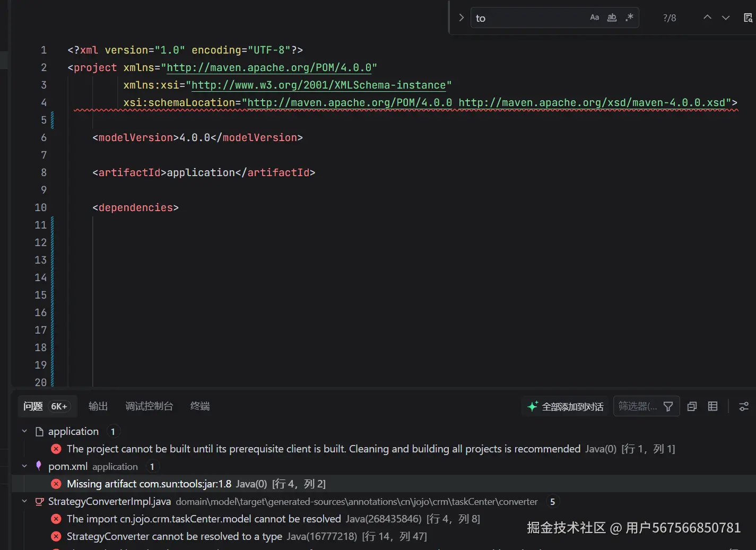This screenshot has height=550, width=756.
Task: Open the XMLSchema-instance URL link
Action: click(x=318, y=85)
